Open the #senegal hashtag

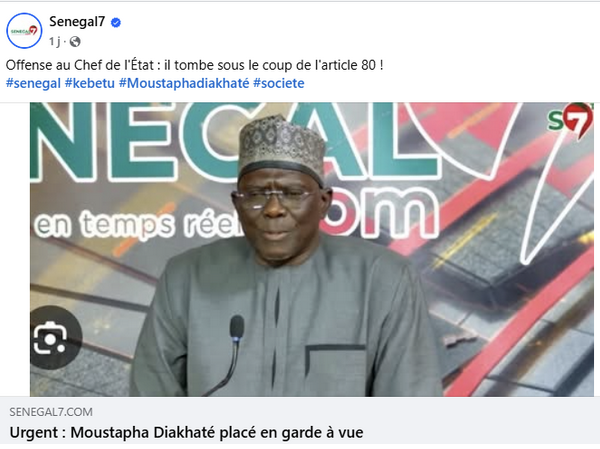33,83
